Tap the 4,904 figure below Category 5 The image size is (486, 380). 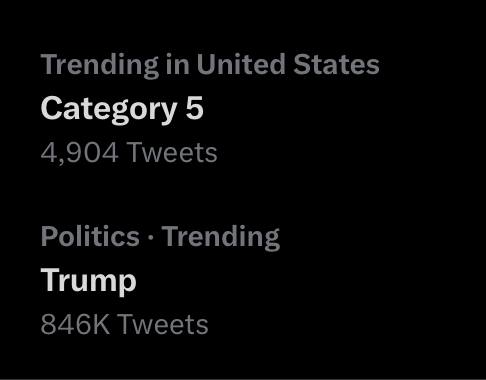click(79, 153)
